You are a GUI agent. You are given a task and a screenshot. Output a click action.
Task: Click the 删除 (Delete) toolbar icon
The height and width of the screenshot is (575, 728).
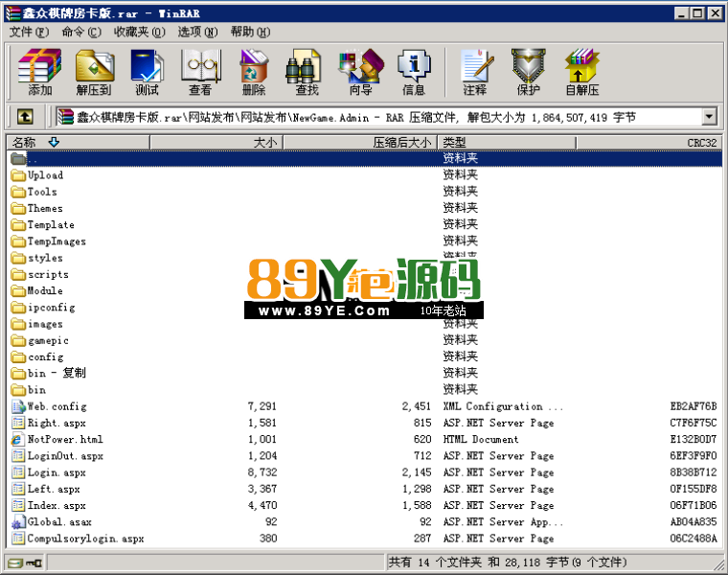coord(254,72)
